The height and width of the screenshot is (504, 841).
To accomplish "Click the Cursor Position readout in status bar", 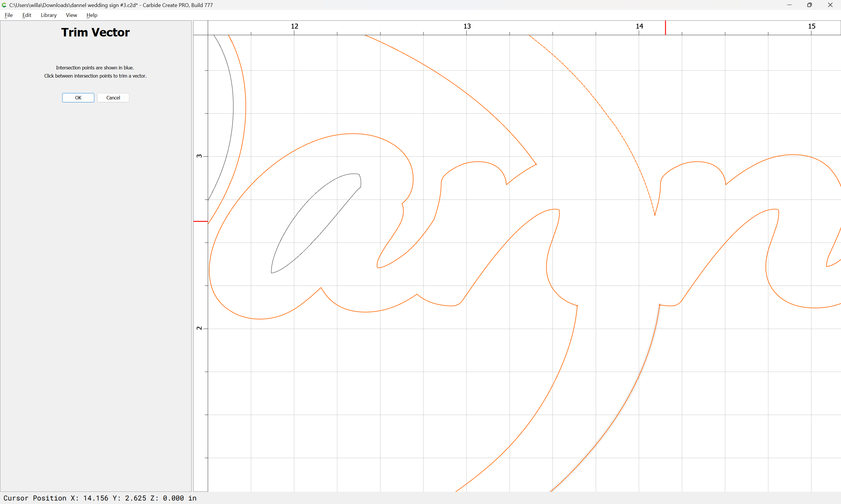I will coord(100,498).
